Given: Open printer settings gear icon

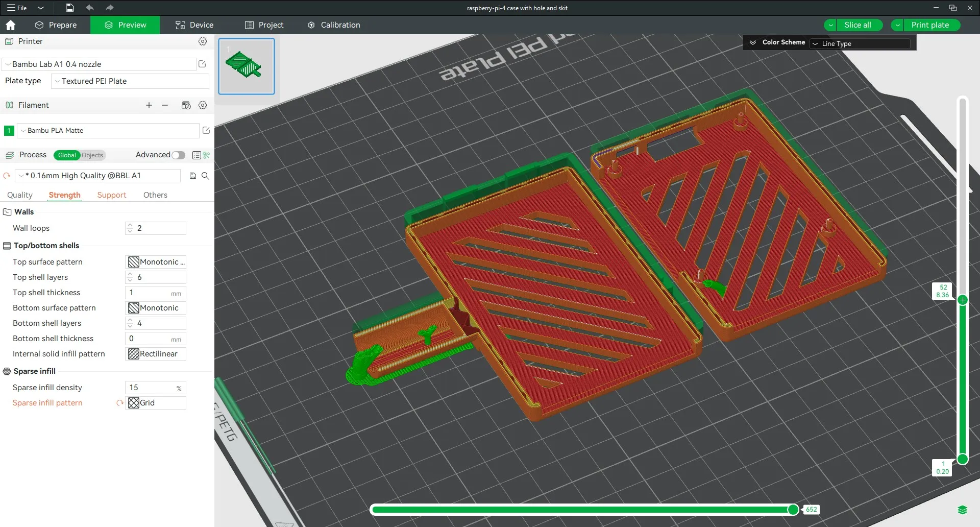Looking at the screenshot, I should point(203,41).
